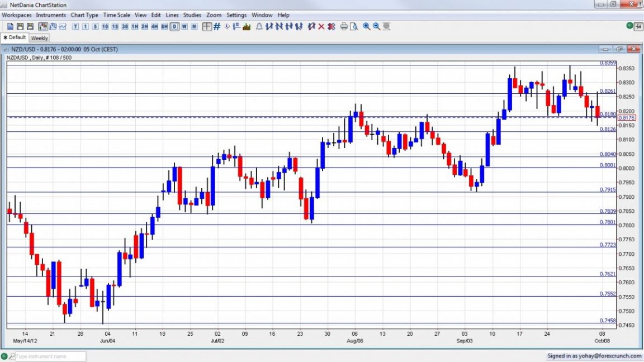644x362 pixels.
Task: Switch to the Weekly tab
Action: (x=40, y=38)
